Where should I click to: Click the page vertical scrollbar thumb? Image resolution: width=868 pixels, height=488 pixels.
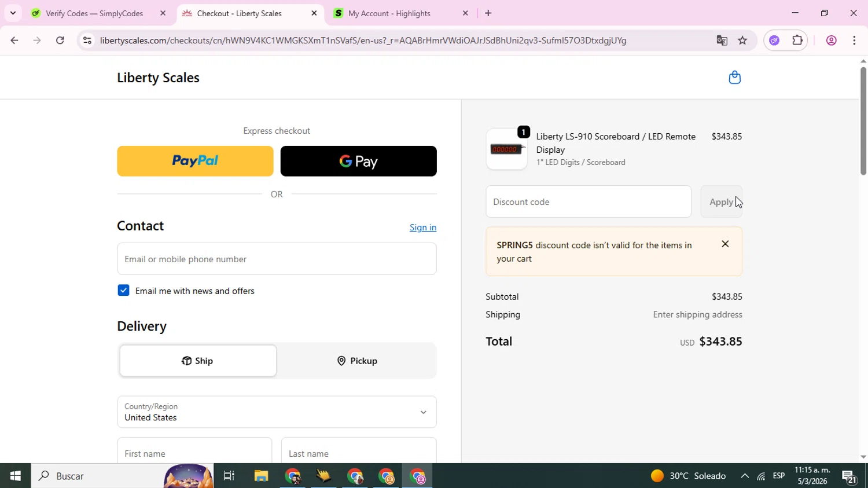click(863, 121)
